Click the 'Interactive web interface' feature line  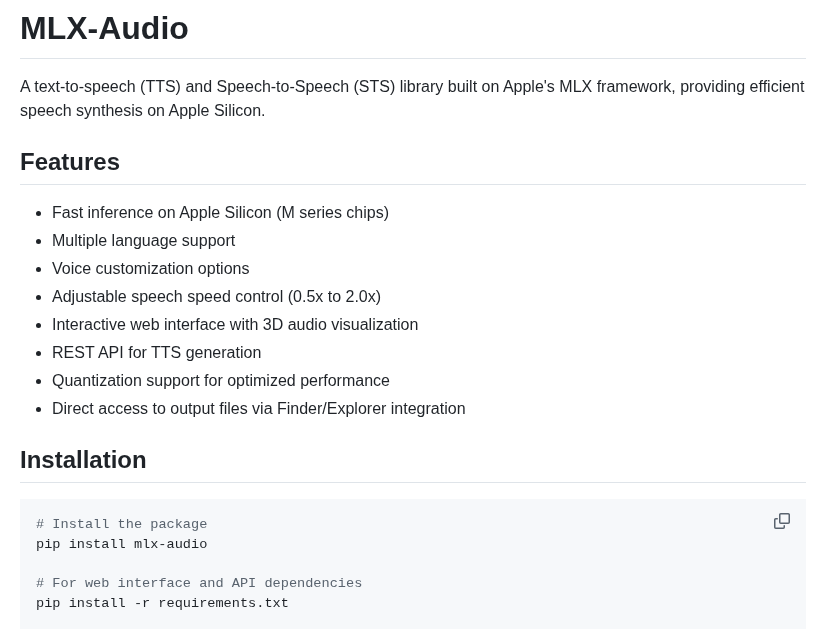(235, 324)
